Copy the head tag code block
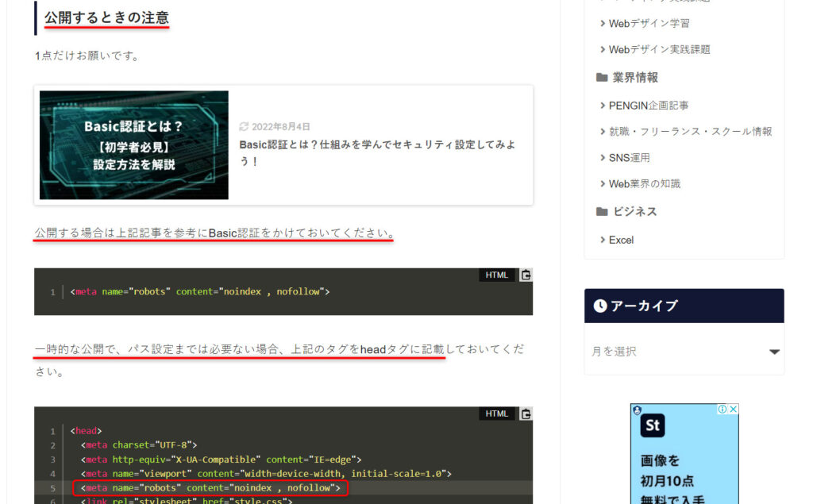The image size is (813, 504). pyautogui.click(x=526, y=414)
